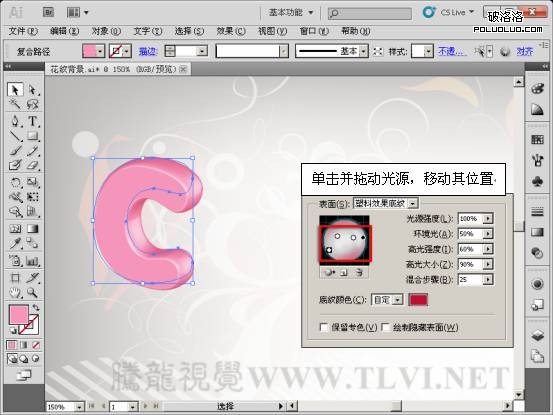Select the Pen tool
Viewport: 553px width, 415px height.
click(15, 121)
